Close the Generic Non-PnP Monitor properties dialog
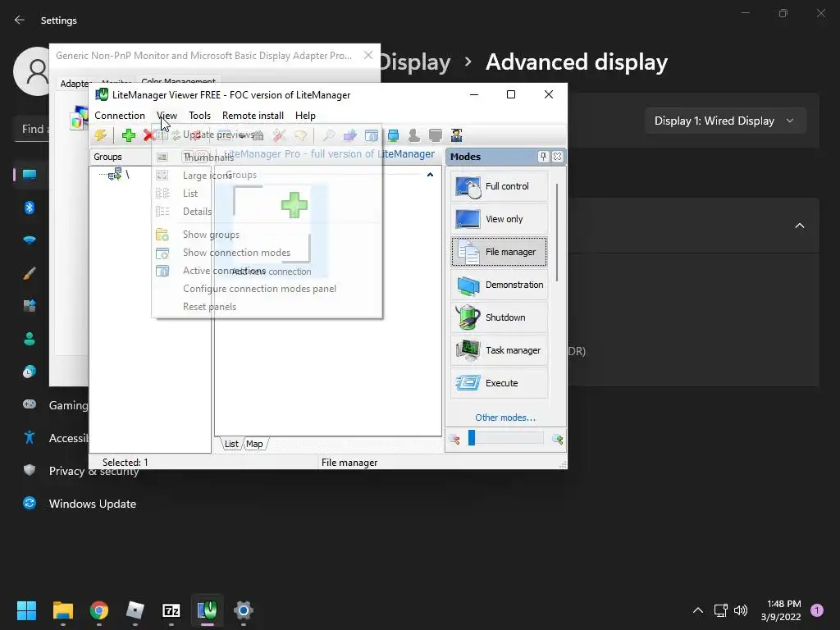Screen dimensions: 840x630 tap(368, 55)
